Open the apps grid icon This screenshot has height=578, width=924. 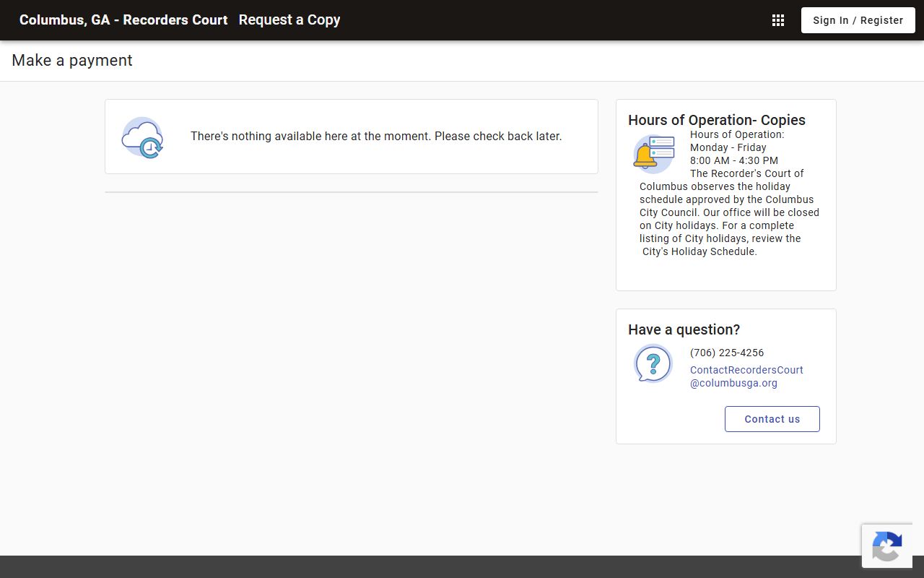coord(778,20)
